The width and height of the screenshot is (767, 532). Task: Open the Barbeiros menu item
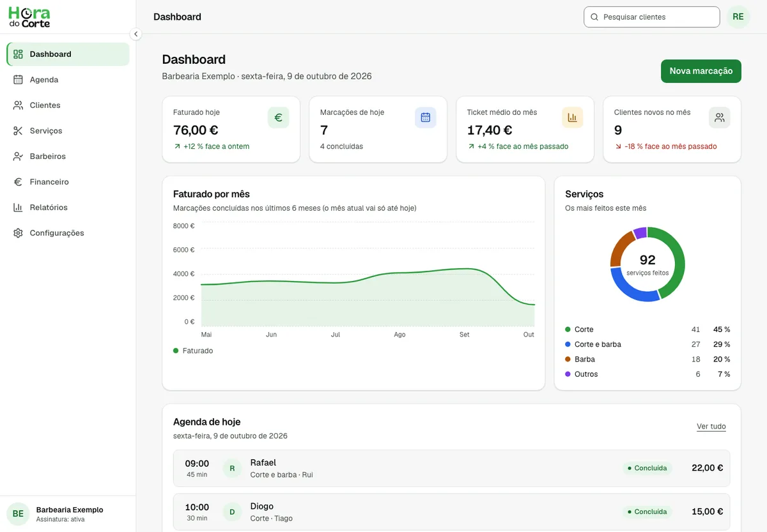tap(68, 156)
